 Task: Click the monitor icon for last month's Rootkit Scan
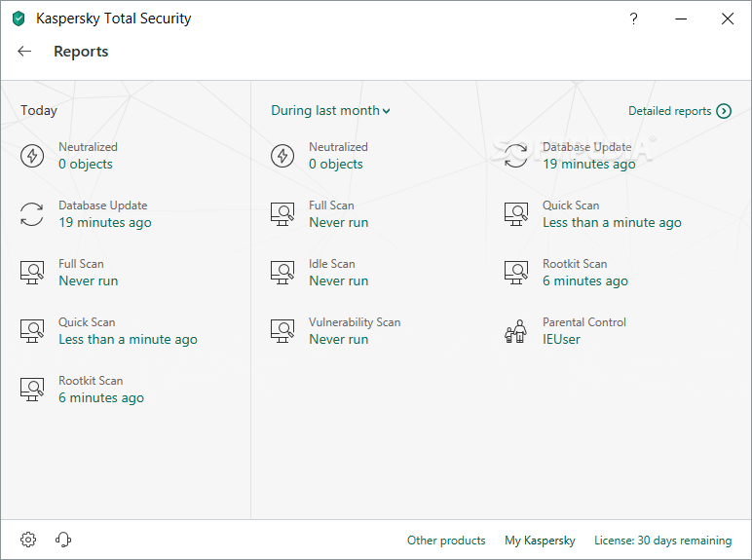516,273
